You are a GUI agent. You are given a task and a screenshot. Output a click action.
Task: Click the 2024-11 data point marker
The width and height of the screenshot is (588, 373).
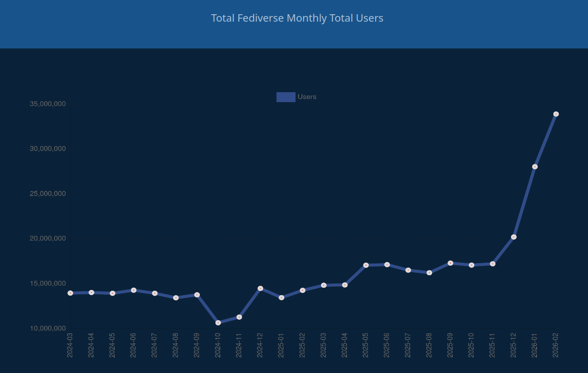click(239, 317)
